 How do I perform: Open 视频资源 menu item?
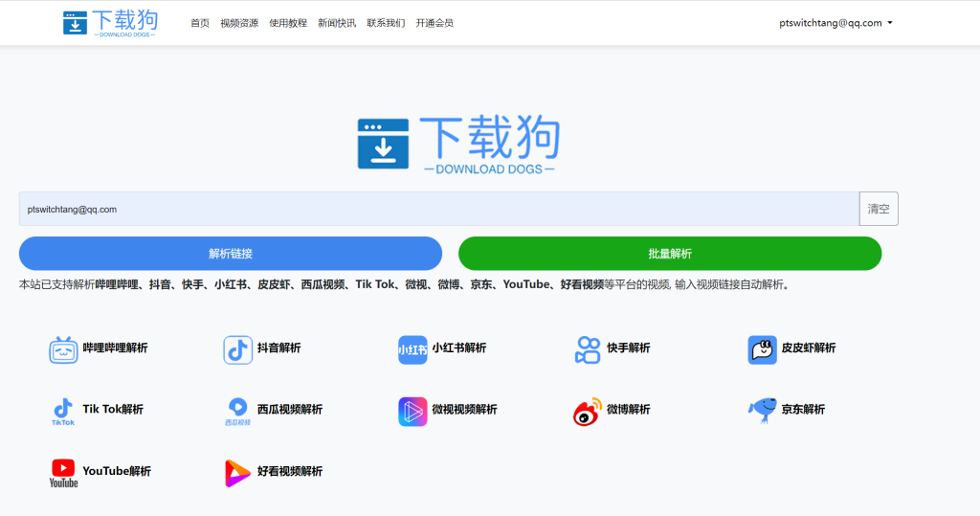pyautogui.click(x=239, y=23)
